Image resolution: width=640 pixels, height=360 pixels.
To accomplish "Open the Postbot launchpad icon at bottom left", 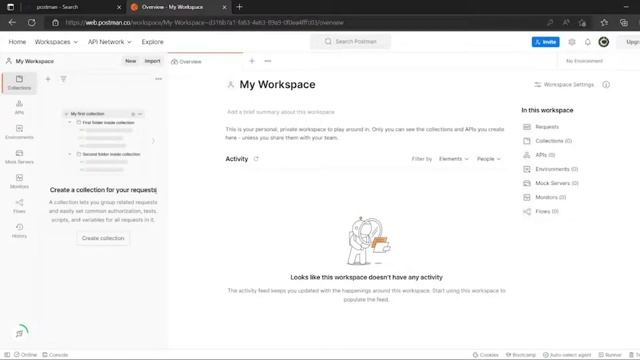I will (x=21, y=332).
